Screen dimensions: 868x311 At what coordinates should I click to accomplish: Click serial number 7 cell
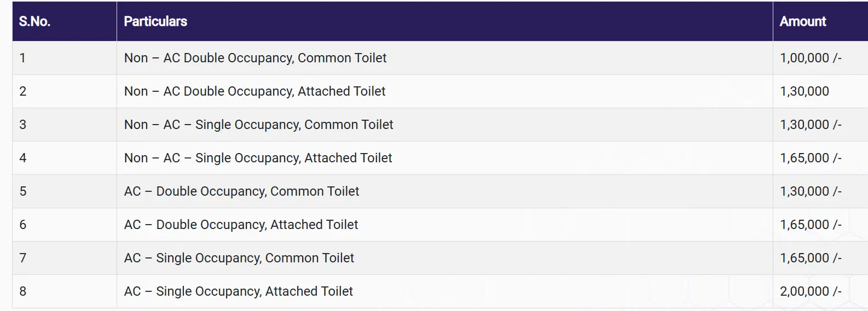pos(23,258)
